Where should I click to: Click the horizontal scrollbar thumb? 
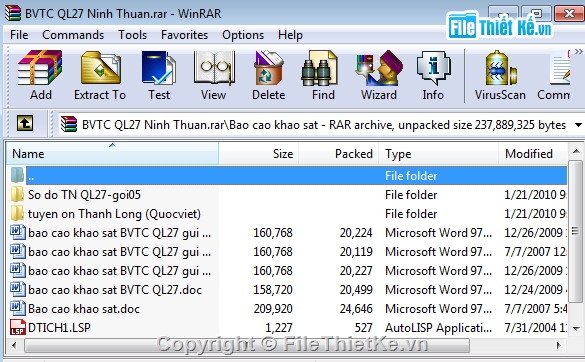pos(247,345)
